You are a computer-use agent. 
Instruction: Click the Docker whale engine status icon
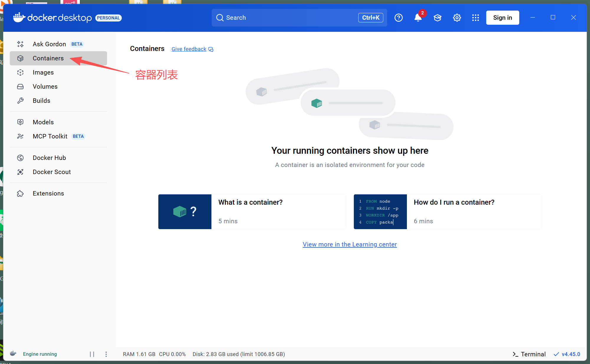[13, 354]
